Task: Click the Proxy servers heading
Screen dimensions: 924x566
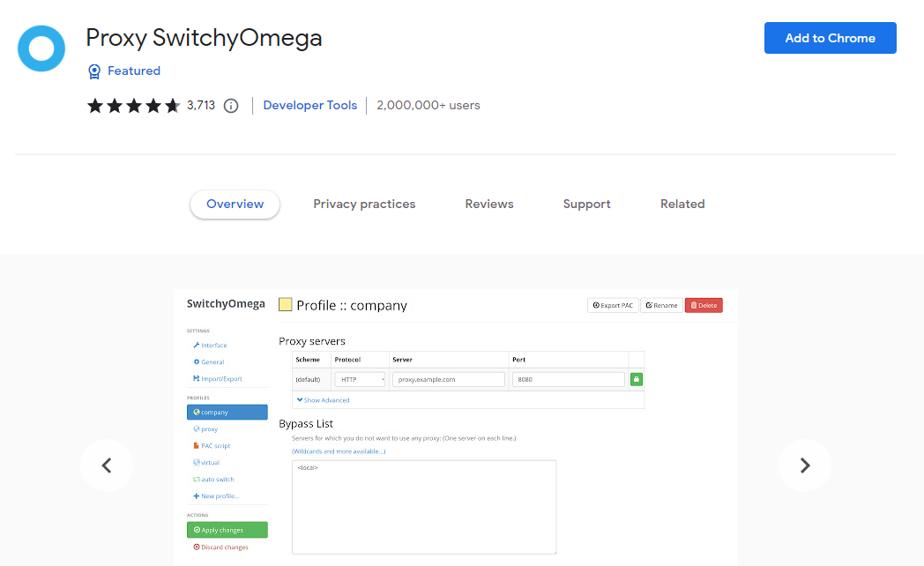Action: click(x=312, y=341)
